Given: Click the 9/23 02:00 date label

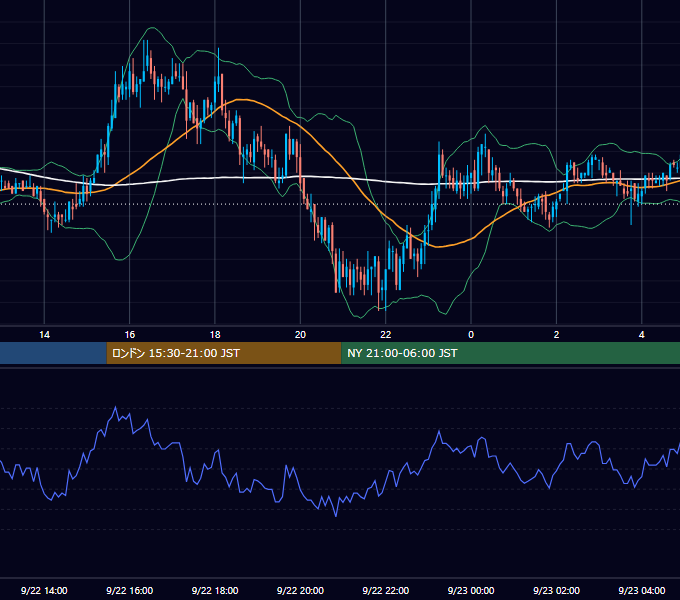Looking at the screenshot, I should (x=556, y=590).
